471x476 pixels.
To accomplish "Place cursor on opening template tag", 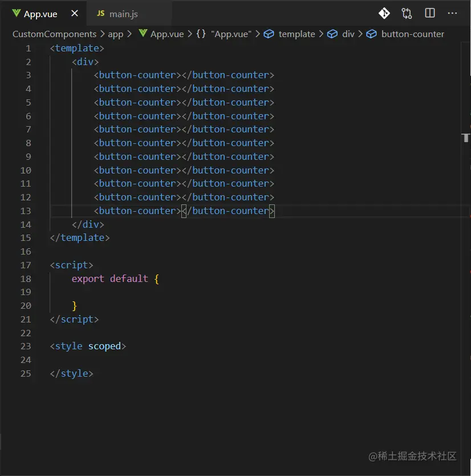I will [x=77, y=49].
